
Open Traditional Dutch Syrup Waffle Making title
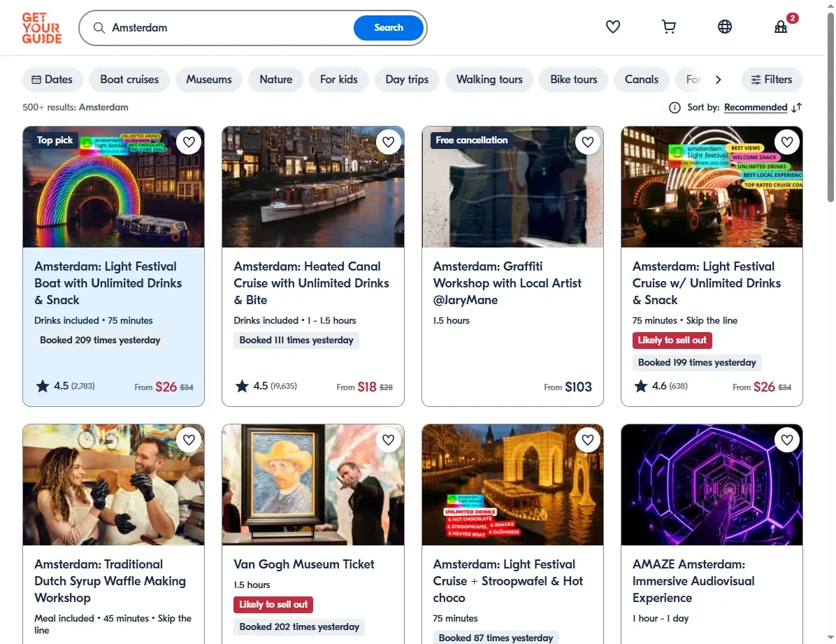(110, 581)
